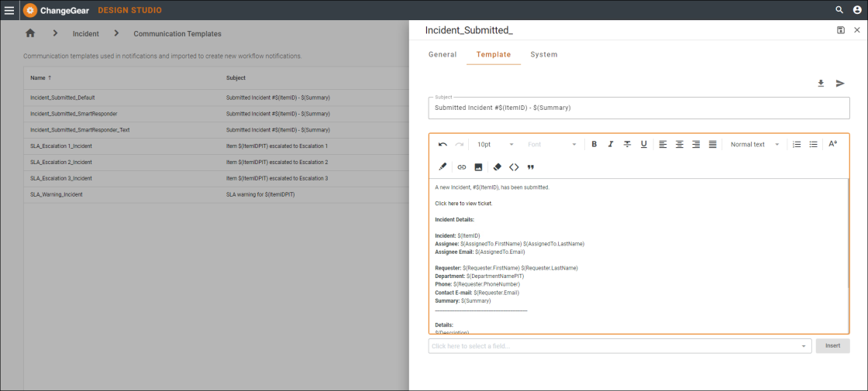This screenshot has width=868, height=391.
Task: Insert a numbered list
Action: click(x=797, y=144)
